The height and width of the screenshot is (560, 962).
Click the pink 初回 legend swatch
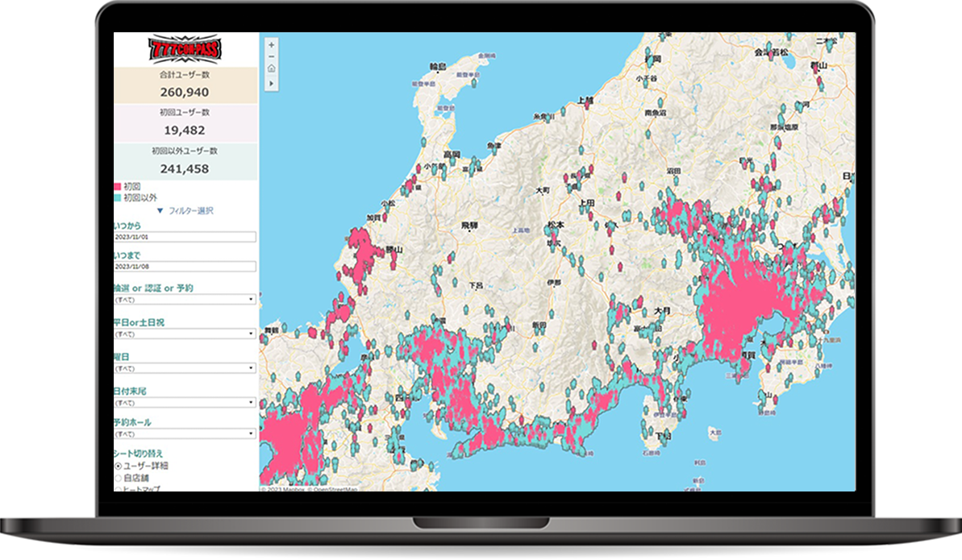point(118,186)
